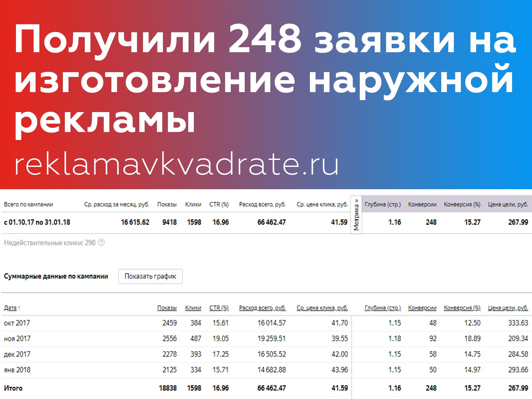Screen dimensions: 532x399
Task: Click November clicks value 487
Action: click(196, 338)
